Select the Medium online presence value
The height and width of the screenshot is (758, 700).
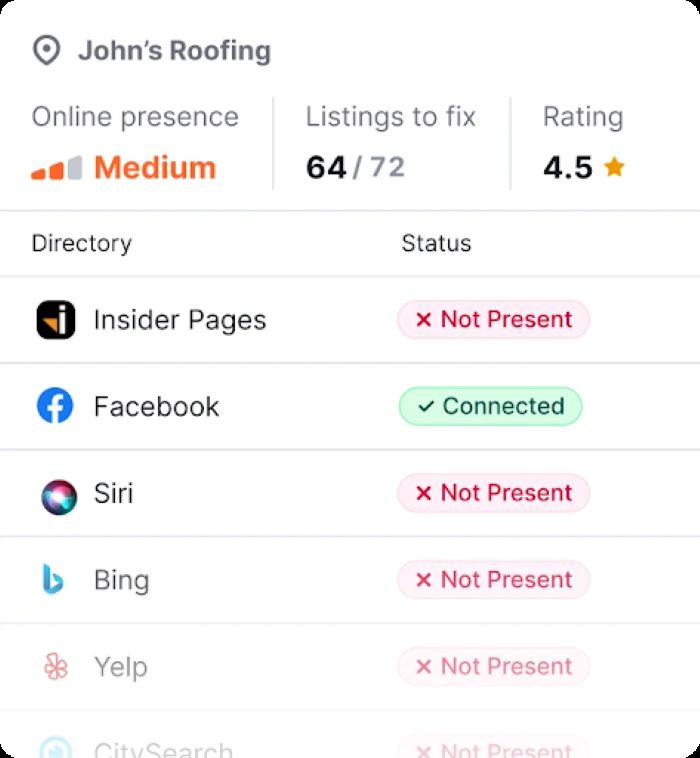(x=155, y=167)
